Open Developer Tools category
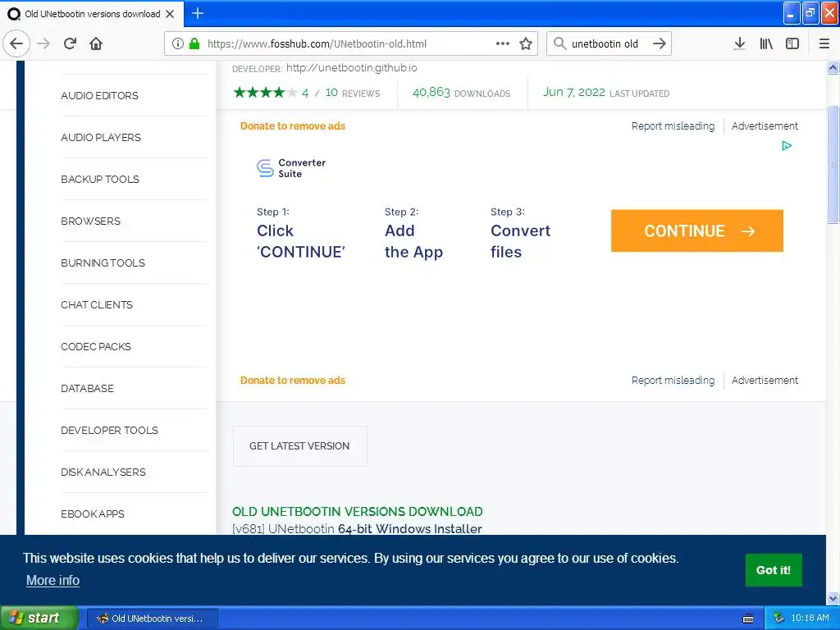840x630 pixels. click(109, 430)
